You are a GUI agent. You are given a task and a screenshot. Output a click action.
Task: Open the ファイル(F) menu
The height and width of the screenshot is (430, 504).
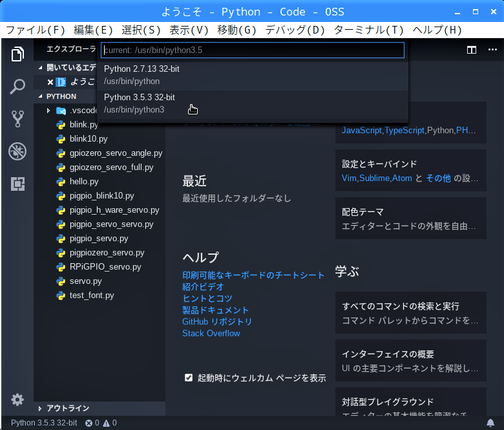[x=36, y=30]
